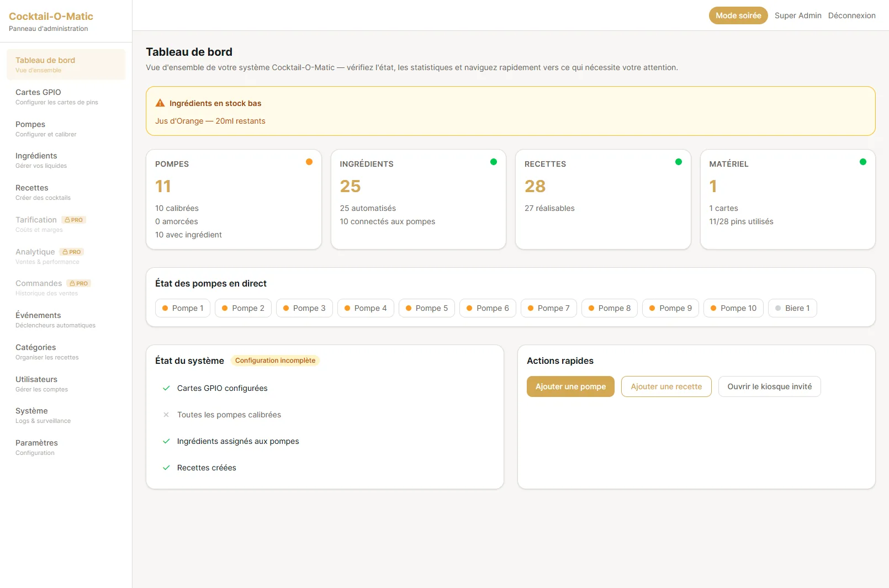Click the Cocktail-O-Matic logo title

point(51,17)
